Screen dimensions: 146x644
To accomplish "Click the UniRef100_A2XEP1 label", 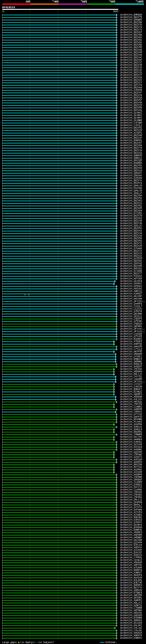I will [x=131, y=133].
